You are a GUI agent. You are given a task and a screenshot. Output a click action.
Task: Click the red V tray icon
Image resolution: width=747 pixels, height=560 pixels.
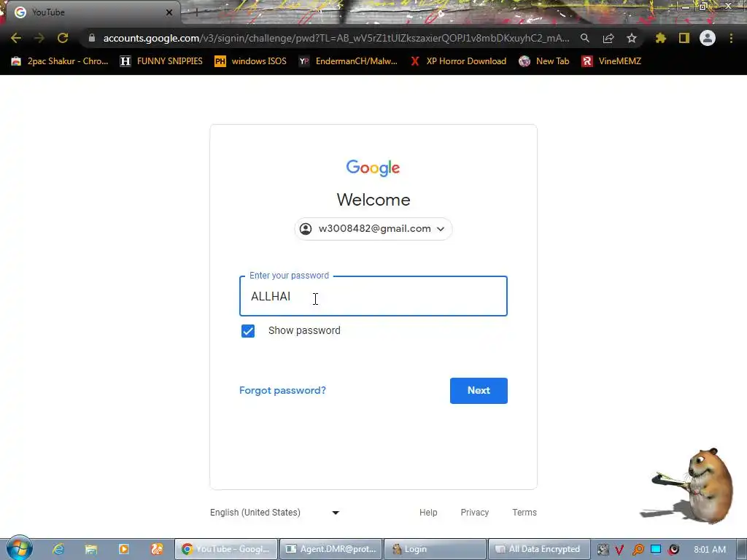pyautogui.click(x=619, y=550)
